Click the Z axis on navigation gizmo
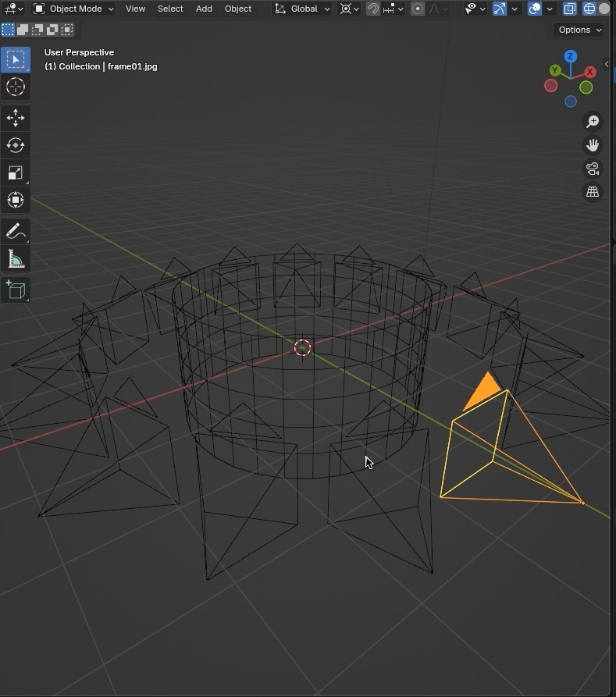This screenshot has height=697, width=616. point(571,56)
